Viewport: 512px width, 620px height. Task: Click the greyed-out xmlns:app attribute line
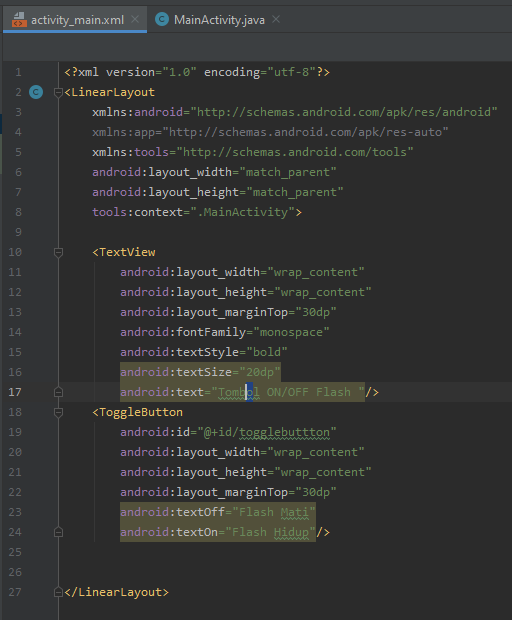coord(270,132)
